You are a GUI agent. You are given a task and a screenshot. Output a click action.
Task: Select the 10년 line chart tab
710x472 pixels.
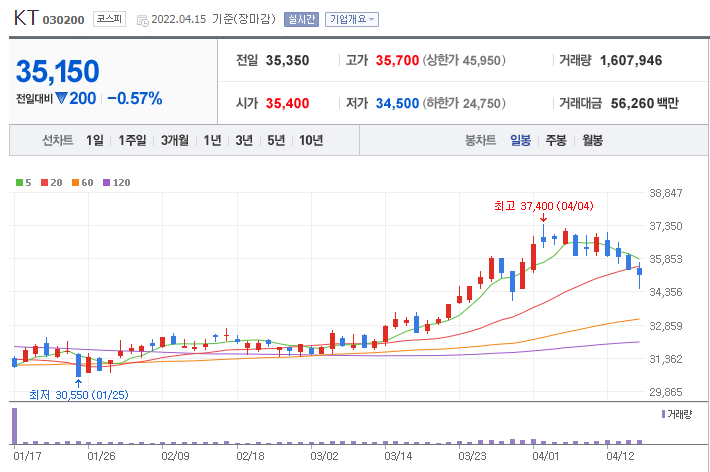pos(311,140)
